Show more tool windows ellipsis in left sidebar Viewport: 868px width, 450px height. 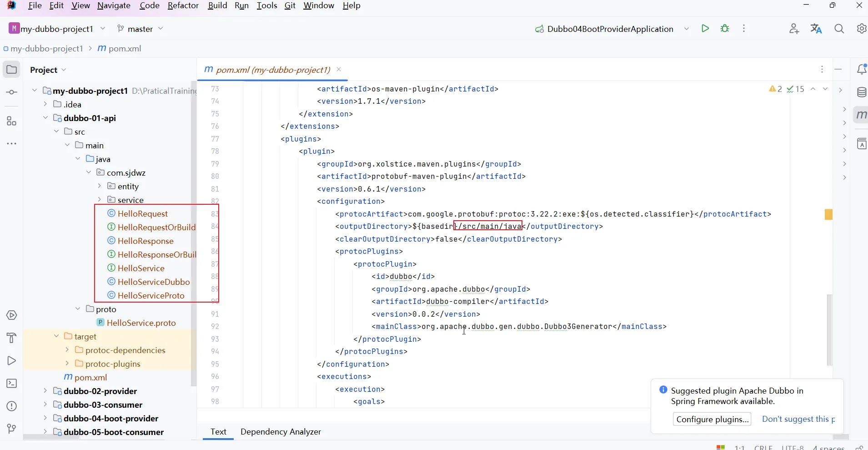click(x=12, y=144)
